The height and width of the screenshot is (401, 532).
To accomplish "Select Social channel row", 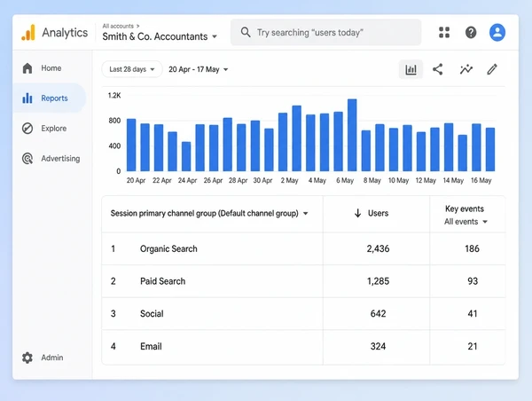I will coord(303,314).
